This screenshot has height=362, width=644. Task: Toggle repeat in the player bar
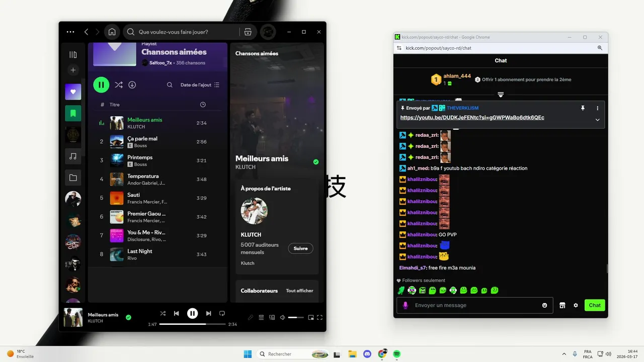[222, 313]
